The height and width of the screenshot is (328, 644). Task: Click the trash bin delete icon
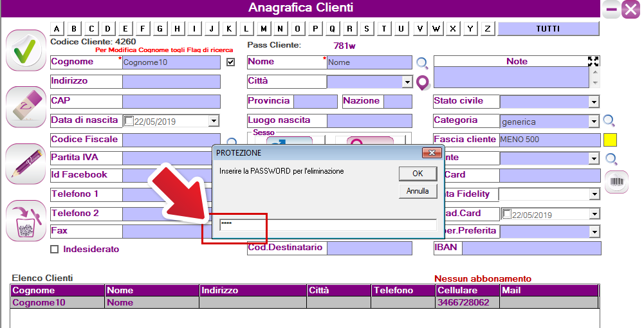coord(26,221)
